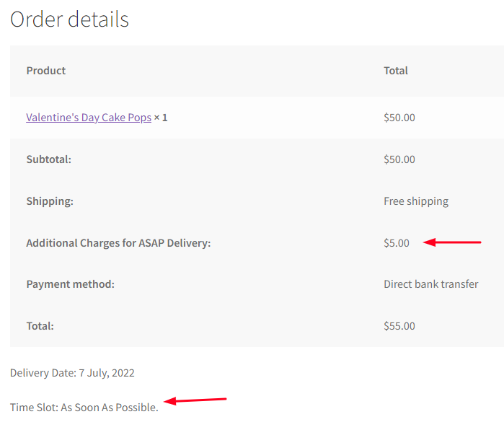Click the Shipping row label

pos(50,201)
